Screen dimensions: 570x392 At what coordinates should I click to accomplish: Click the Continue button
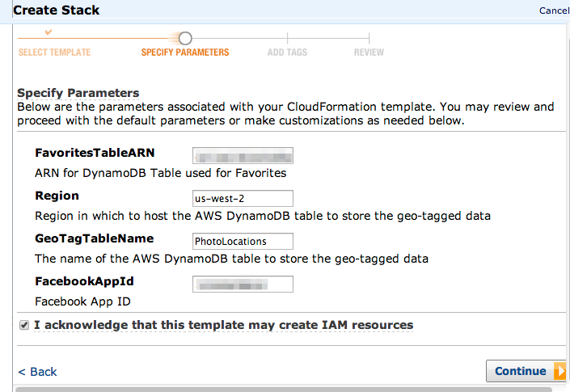[526, 371]
